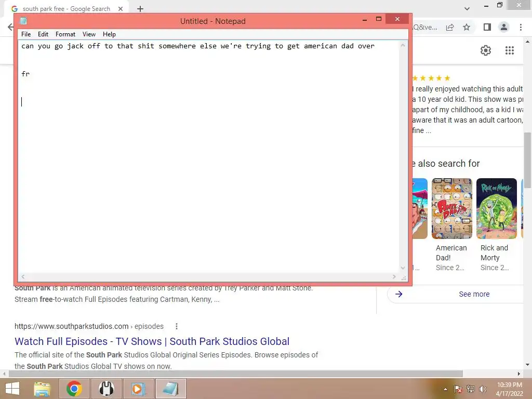Click Chrome page vertical scrollbar thumb
This screenshot has width=532, height=399.
tap(528, 159)
